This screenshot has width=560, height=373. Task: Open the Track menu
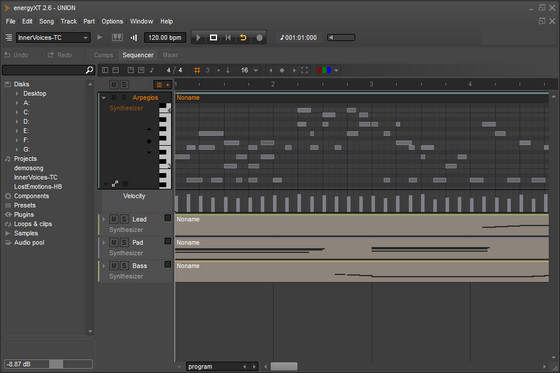pos(69,21)
